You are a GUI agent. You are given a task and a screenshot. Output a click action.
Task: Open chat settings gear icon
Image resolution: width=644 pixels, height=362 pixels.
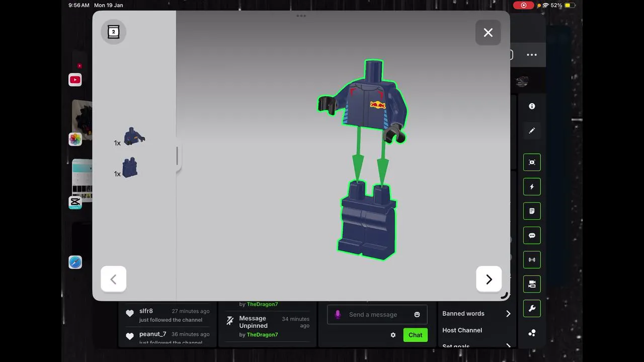[x=393, y=335]
